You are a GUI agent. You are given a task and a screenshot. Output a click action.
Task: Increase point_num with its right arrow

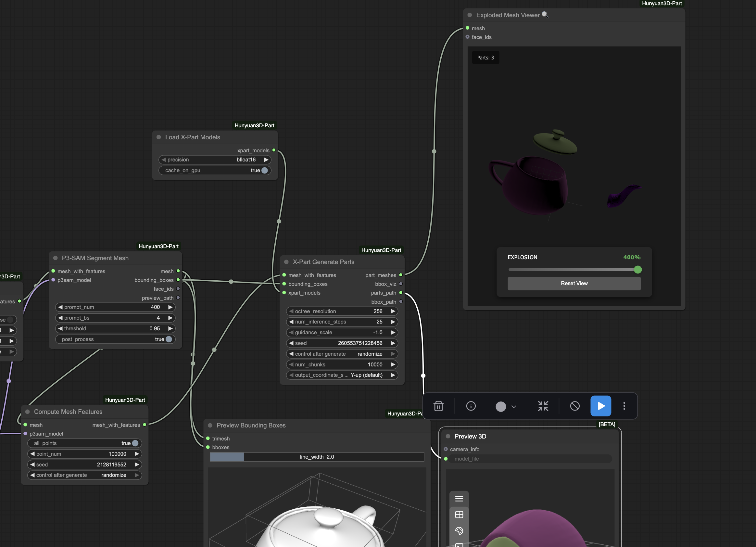pyautogui.click(x=137, y=454)
